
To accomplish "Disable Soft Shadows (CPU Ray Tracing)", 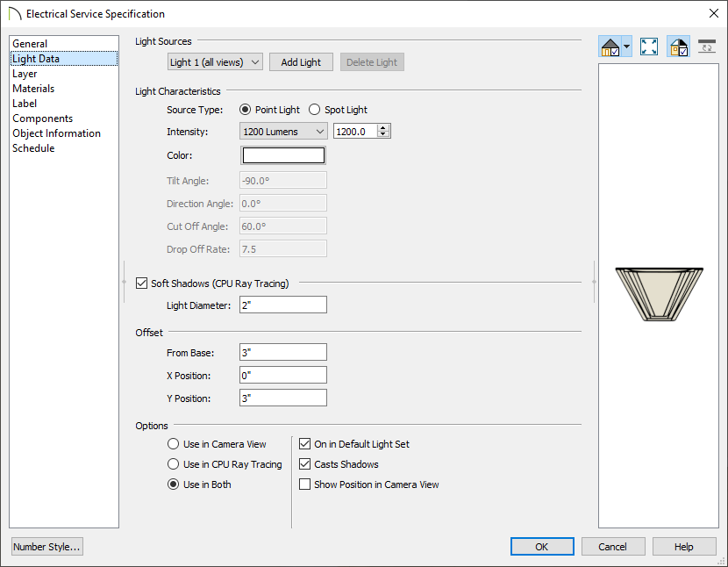I will tap(142, 283).
